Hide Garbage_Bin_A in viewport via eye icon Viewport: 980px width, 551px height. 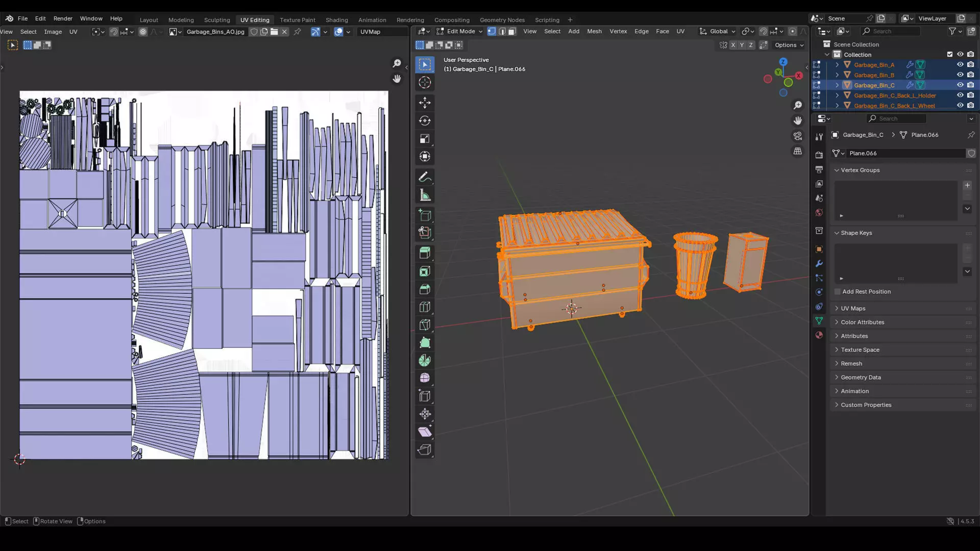coord(960,65)
